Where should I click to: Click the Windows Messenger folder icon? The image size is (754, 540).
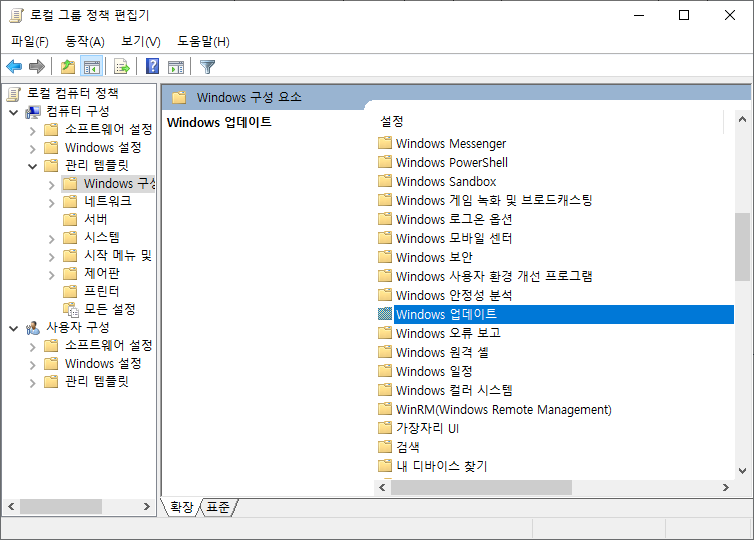pyautogui.click(x=385, y=143)
